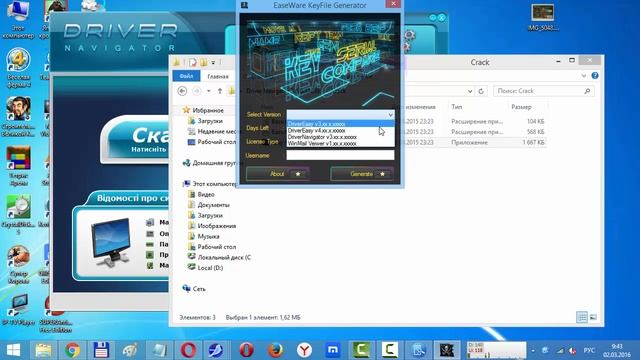The width and height of the screenshot is (640, 360).
Task: Select Local (D:) drive
Action: pos(210,268)
